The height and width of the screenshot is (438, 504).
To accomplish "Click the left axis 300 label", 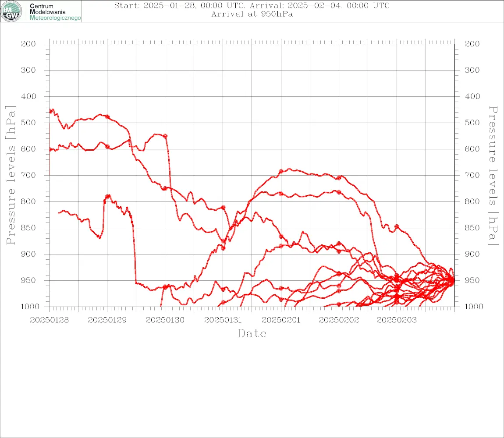I will click(x=28, y=70).
